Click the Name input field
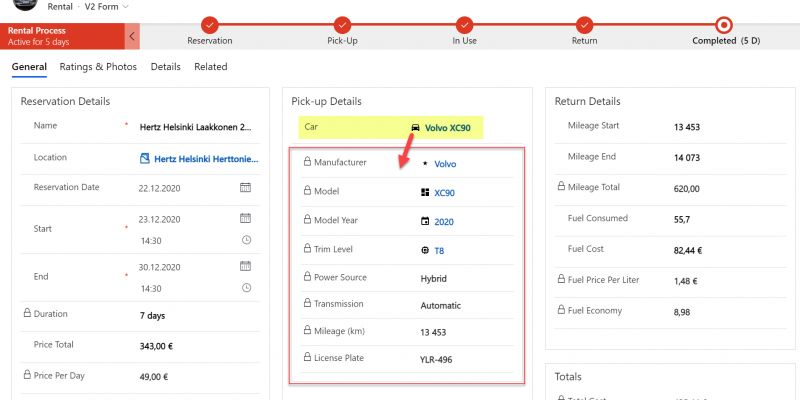The height and width of the screenshot is (400, 800). click(196, 127)
